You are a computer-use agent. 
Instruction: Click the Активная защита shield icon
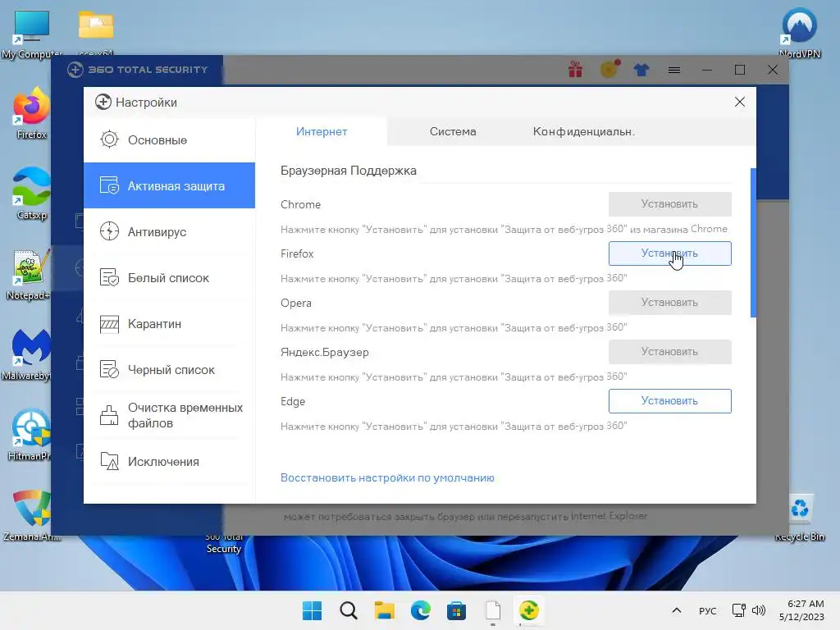[x=109, y=185]
